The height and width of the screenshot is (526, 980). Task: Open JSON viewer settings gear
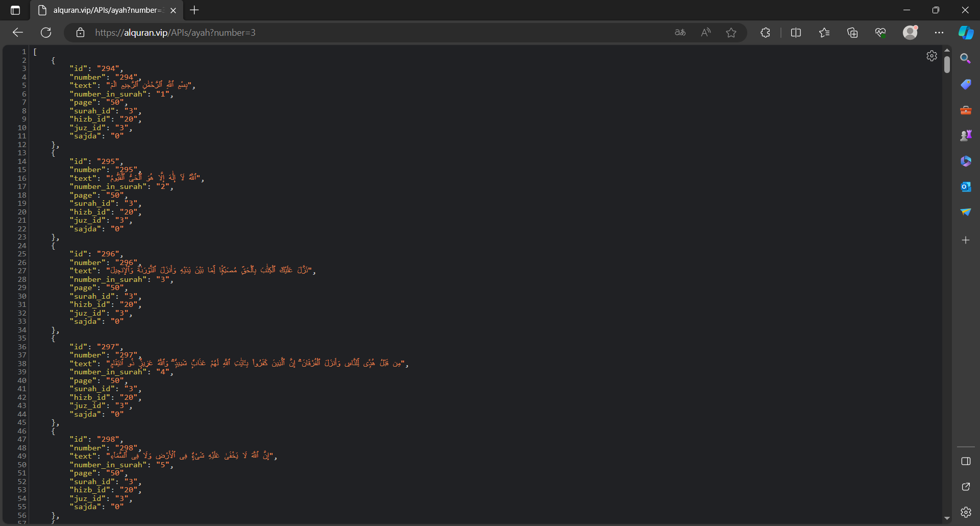(x=932, y=56)
